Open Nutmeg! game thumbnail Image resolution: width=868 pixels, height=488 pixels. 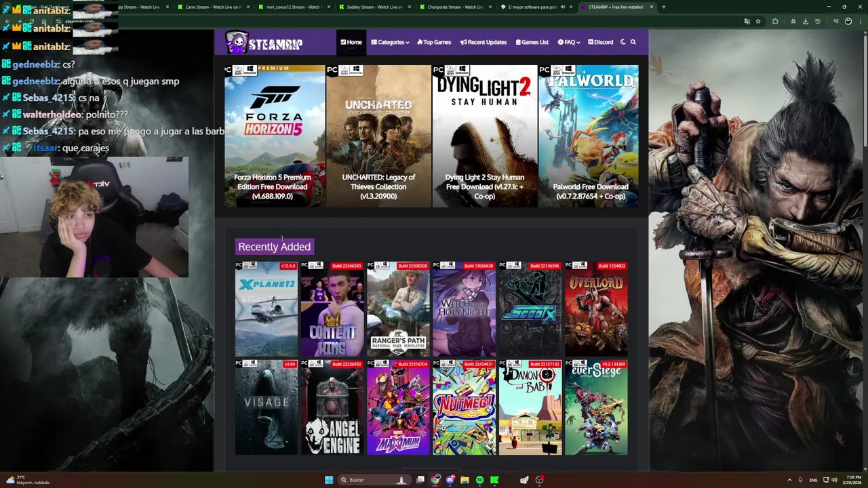[464, 407]
